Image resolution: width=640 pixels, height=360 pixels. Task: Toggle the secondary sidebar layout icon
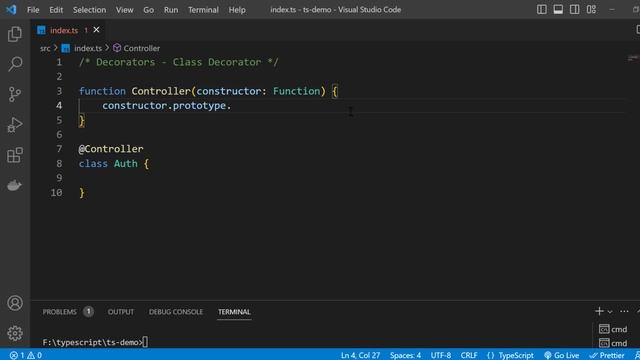574,9
